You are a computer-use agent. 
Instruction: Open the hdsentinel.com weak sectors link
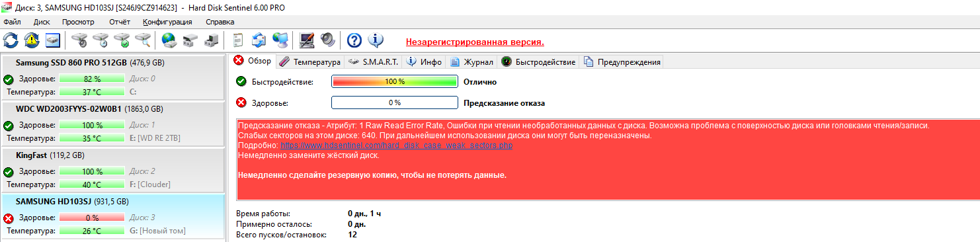[x=397, y=145]
